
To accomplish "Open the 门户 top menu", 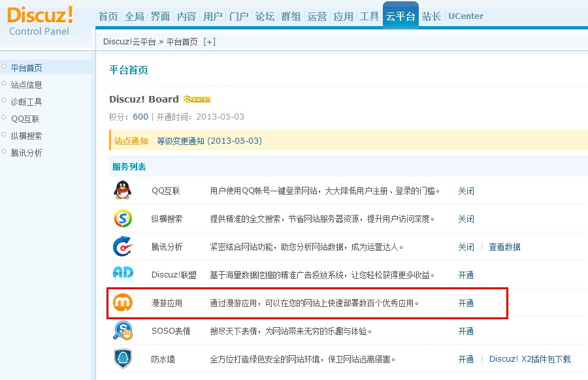I will click(239, 16).
